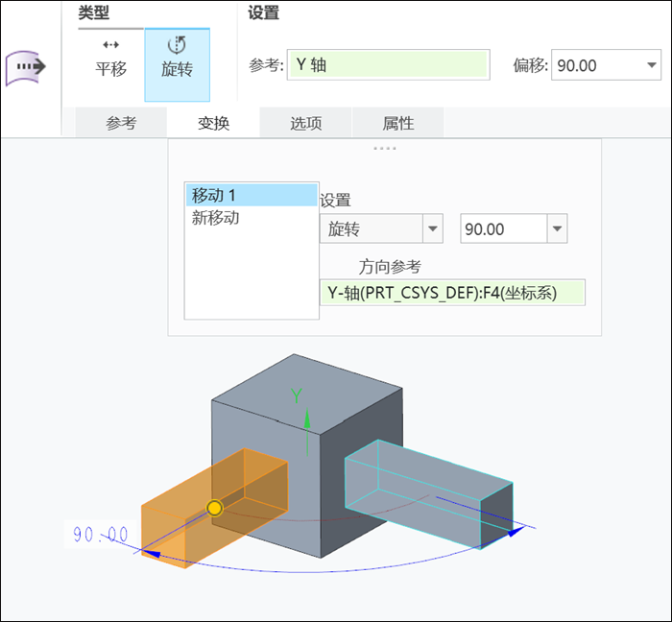Select the 旋转 rotate type

tap(177, 65)
